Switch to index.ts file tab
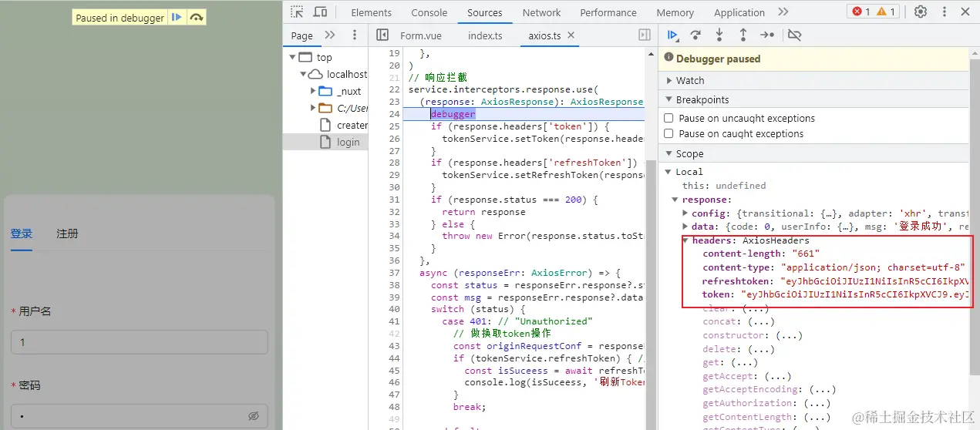Viewport: 980px width, 430px height. pos(485,35)
